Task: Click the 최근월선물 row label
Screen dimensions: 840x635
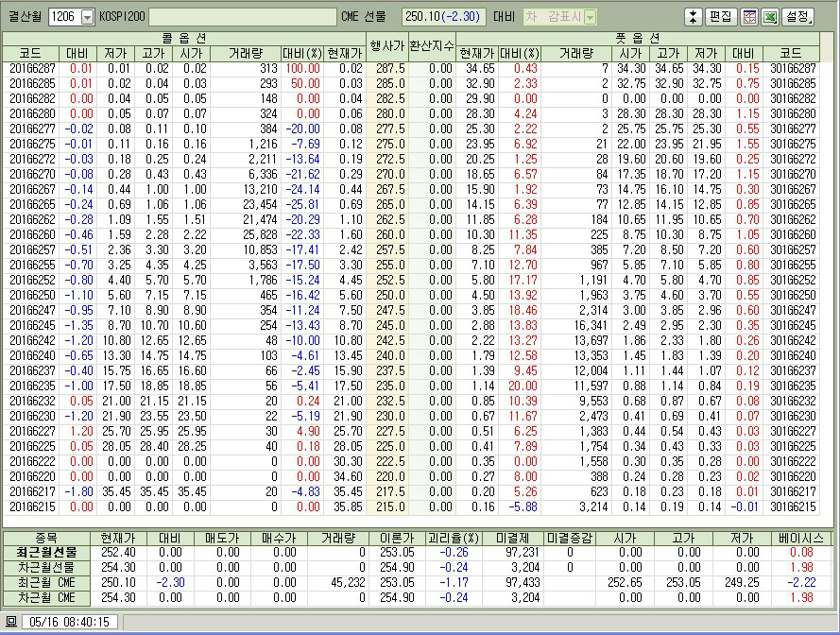Action: (45, 552)
